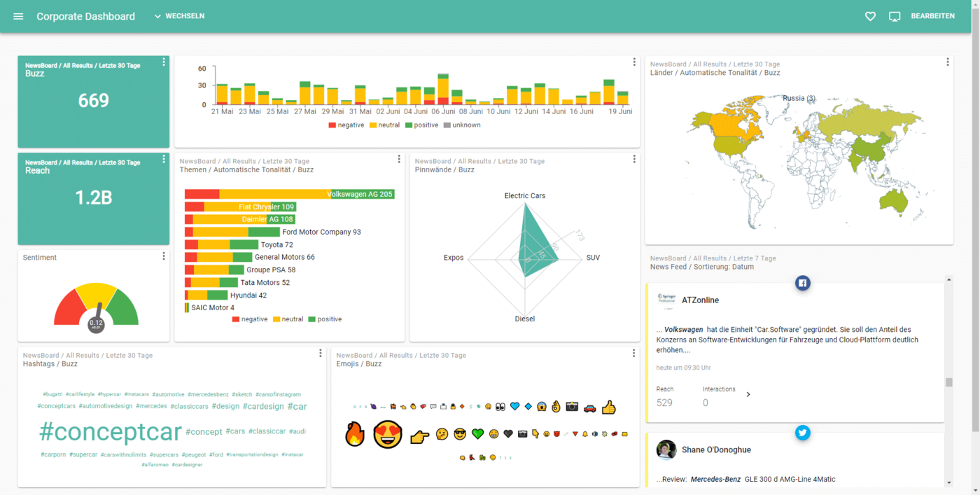The height and width of the screenshot is (495, 980).
Task: Open Länder map widget options menu
Action: 948,62
